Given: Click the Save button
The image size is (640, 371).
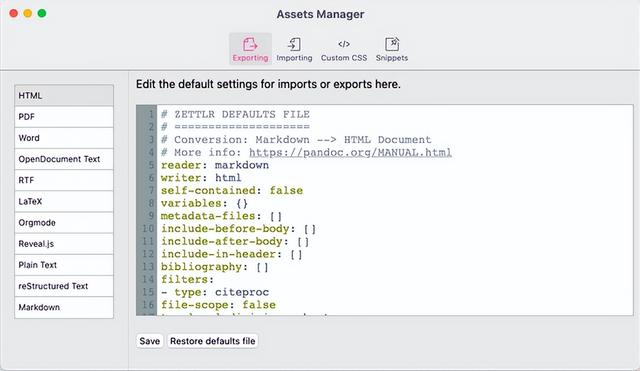Looking at the screenshot, I should 149,341.
